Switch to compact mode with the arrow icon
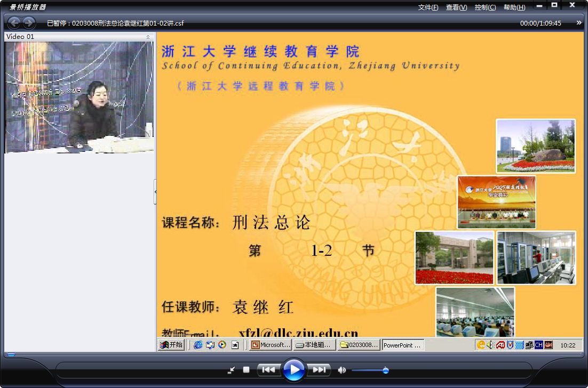Image resolution: width=588 pixels, height=388 pixels. [x=232, y=370]
